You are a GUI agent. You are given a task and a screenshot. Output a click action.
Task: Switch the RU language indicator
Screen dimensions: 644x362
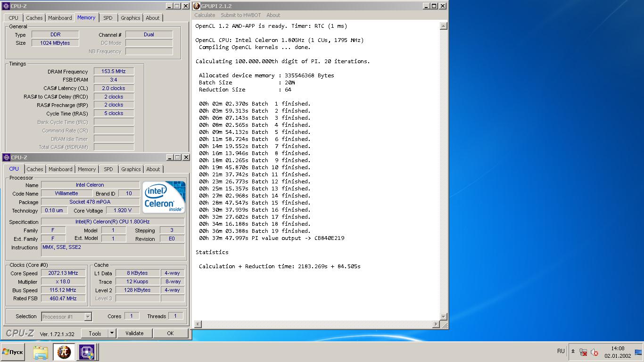tap(561, 351)
